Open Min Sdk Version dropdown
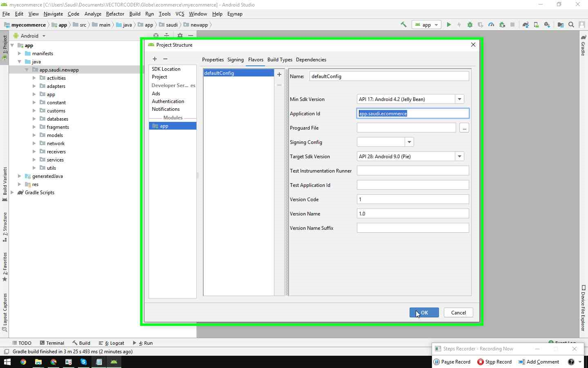The image size is (588, 368). [x=460, y=99]
